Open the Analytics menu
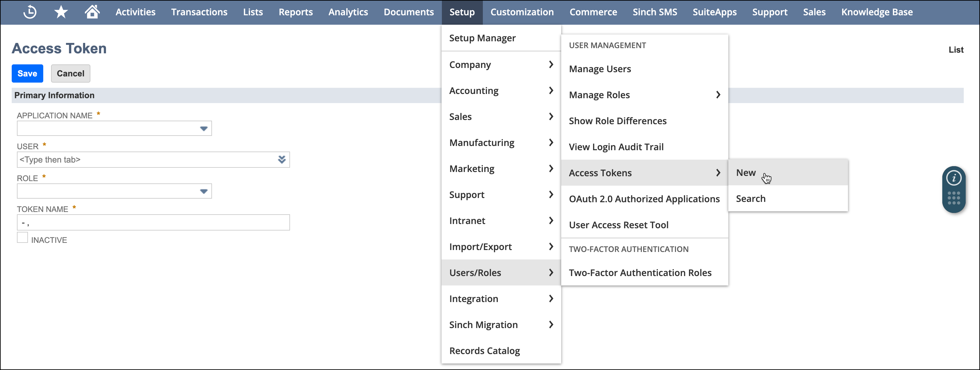 point(348,12)
